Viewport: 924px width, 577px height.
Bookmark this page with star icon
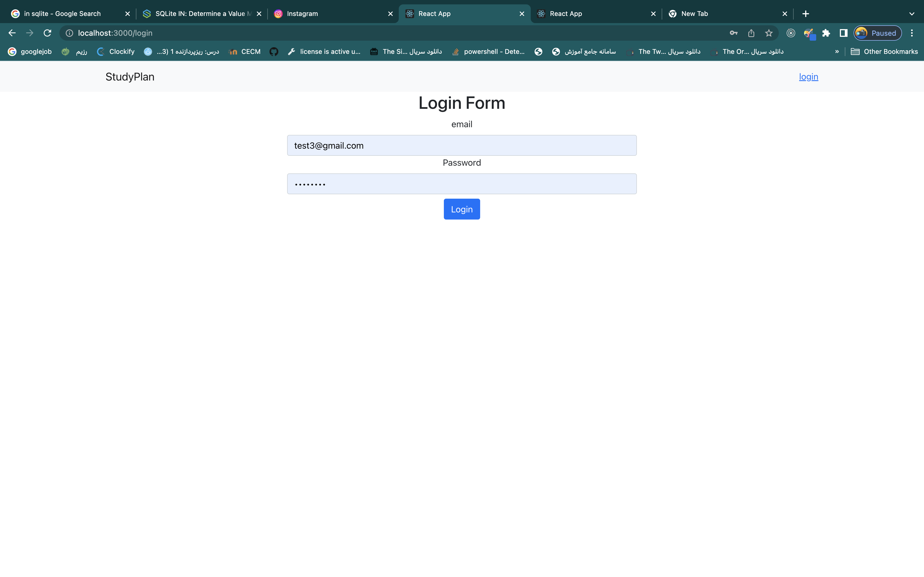click(769, 33)
